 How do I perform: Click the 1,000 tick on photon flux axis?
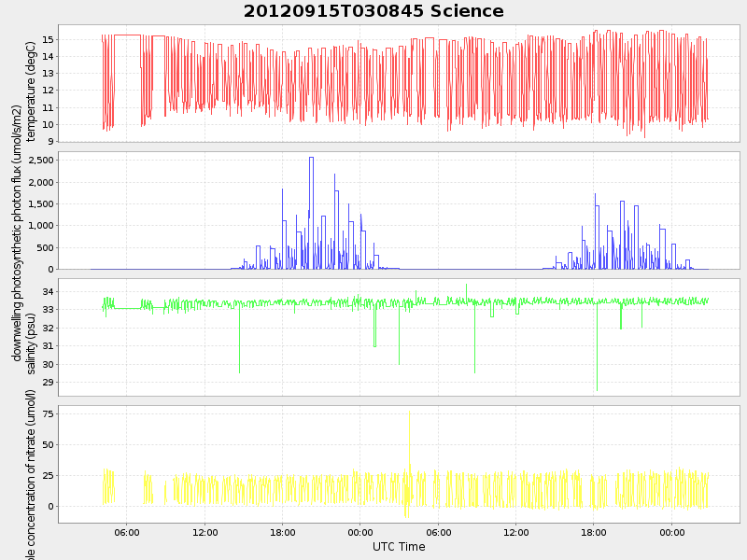[41, 226]
